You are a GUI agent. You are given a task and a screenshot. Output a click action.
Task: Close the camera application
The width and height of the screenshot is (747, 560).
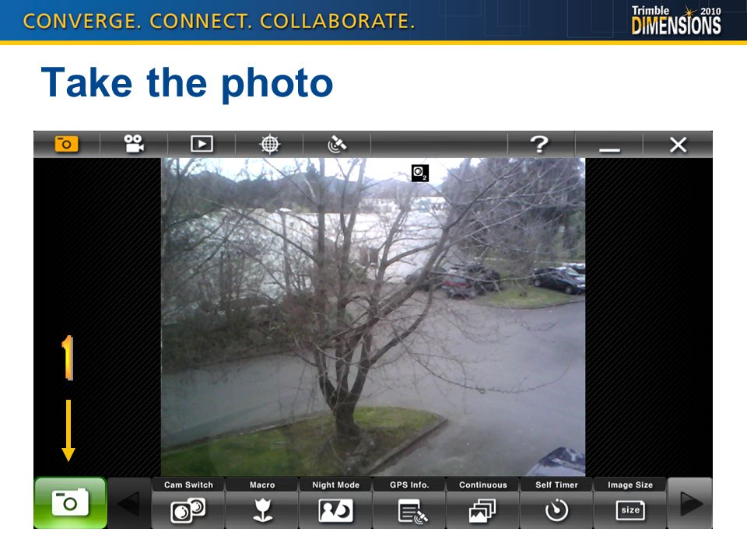pos(678,144)
